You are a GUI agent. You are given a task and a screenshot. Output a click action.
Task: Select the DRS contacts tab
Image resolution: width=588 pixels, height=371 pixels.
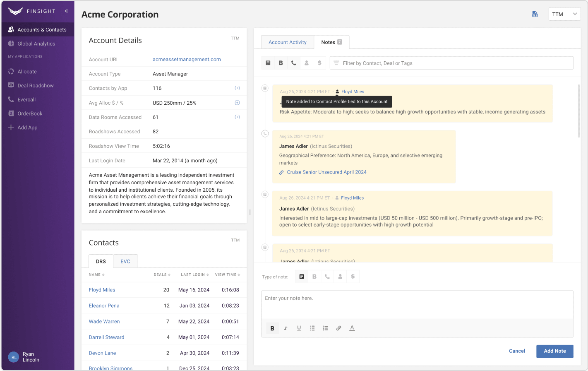[x=101, y=261]
